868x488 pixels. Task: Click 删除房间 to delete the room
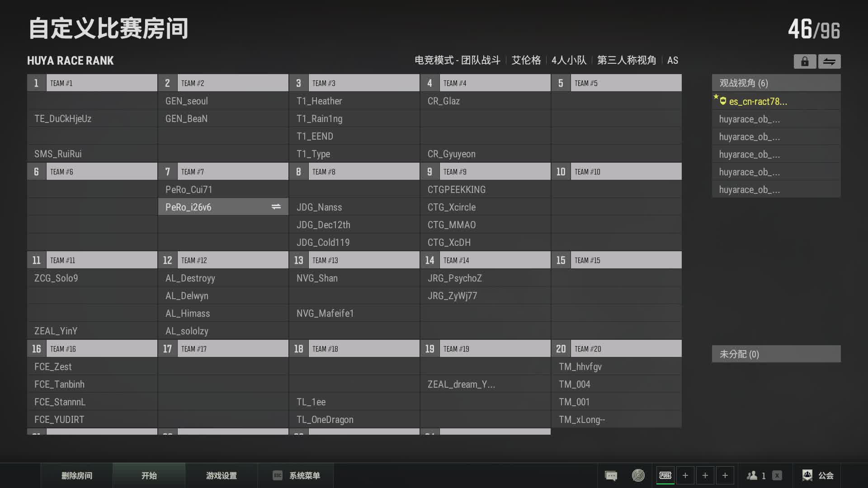[77, 475]
